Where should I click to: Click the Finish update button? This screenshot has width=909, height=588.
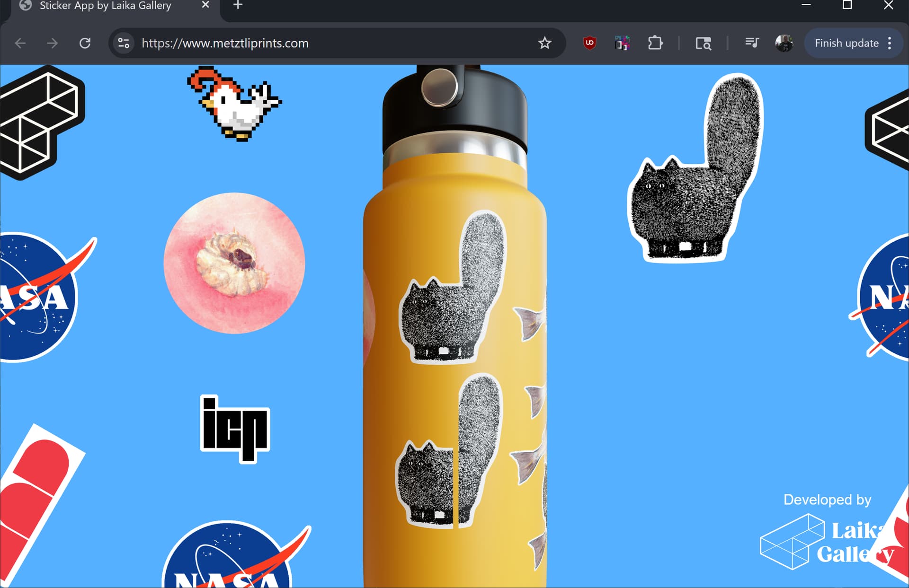pos(846,43)
